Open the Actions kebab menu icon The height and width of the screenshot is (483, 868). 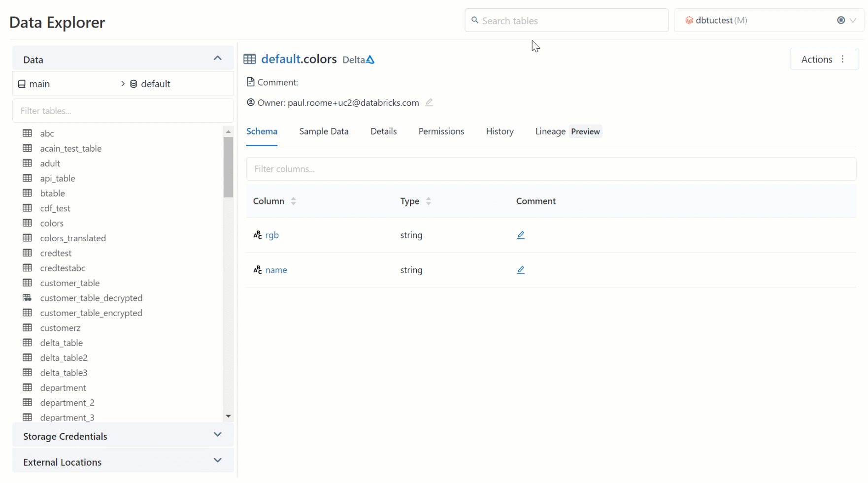pyautogui.click(x=843, y=59)
